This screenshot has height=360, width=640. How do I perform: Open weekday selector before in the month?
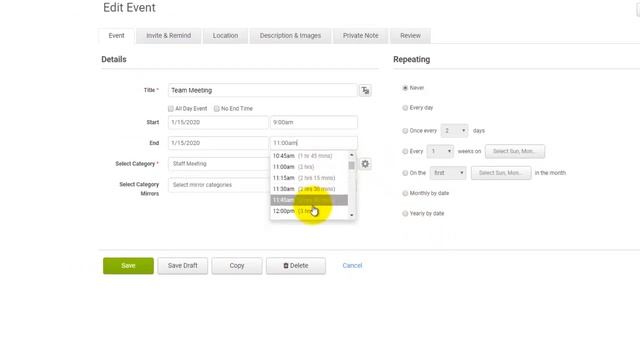click(x=501, y=173)
